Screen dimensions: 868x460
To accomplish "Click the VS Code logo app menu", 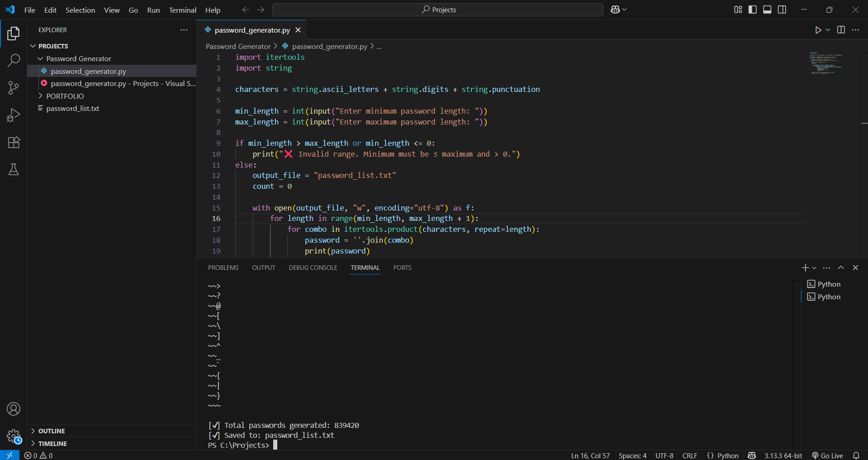I will pos(10,10).
